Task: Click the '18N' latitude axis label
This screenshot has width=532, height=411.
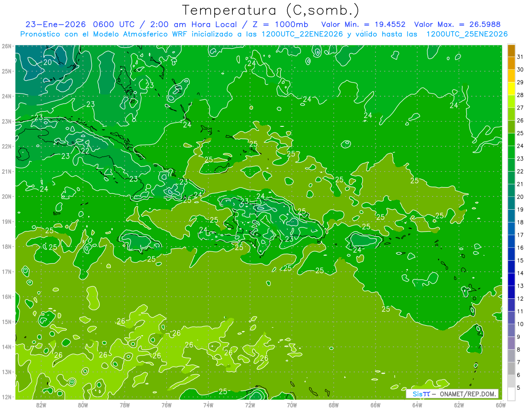Action: point(7,247)
